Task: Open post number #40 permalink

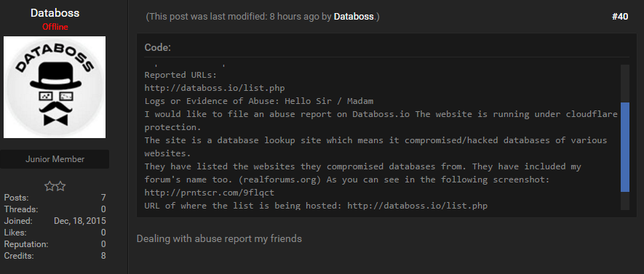Action: [620, 17]
